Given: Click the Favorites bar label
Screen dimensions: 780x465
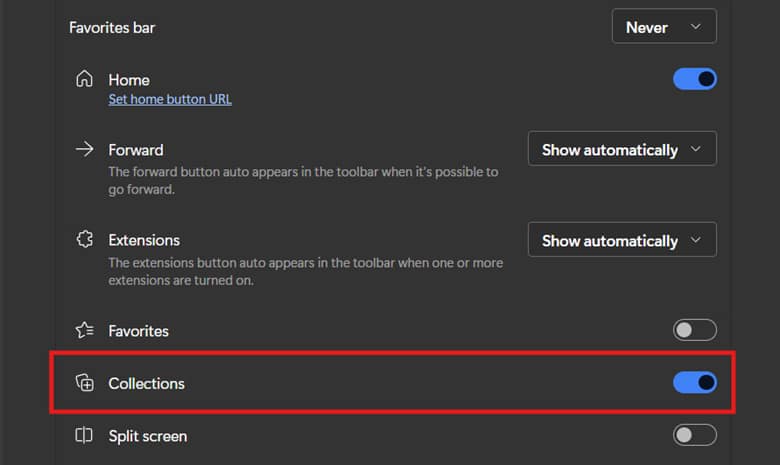Looking at the screenshot, I should [x=112, y=27].
